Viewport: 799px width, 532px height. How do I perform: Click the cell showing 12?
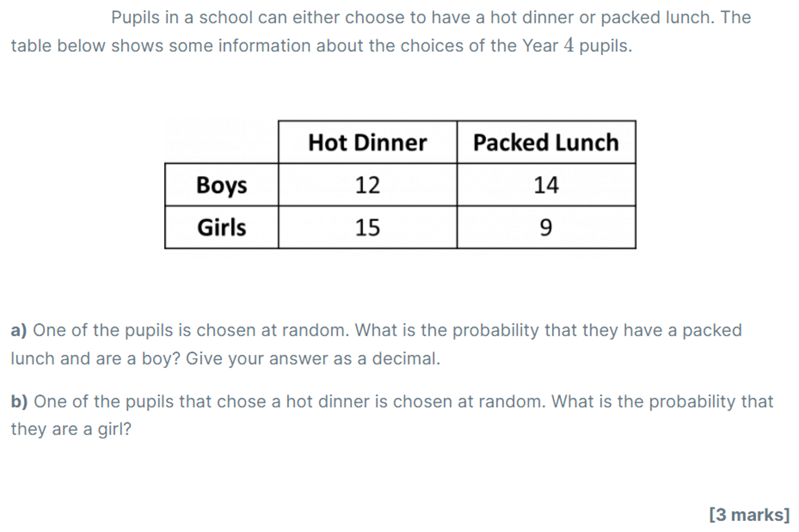(x=367, y=185)
